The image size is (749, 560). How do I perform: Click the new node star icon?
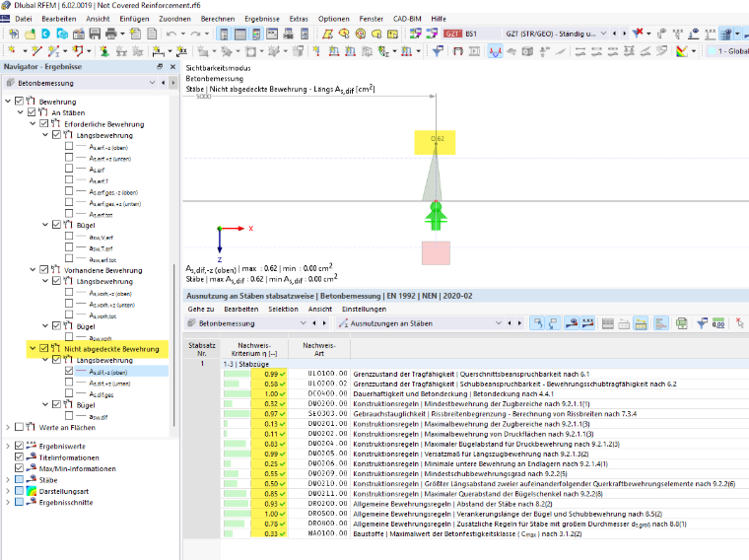pyautogui.click(x=12, y=50)
